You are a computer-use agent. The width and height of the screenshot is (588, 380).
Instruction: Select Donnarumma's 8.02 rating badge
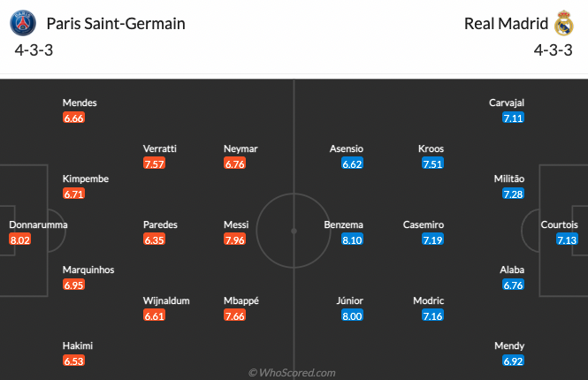[x=19, y=239]
